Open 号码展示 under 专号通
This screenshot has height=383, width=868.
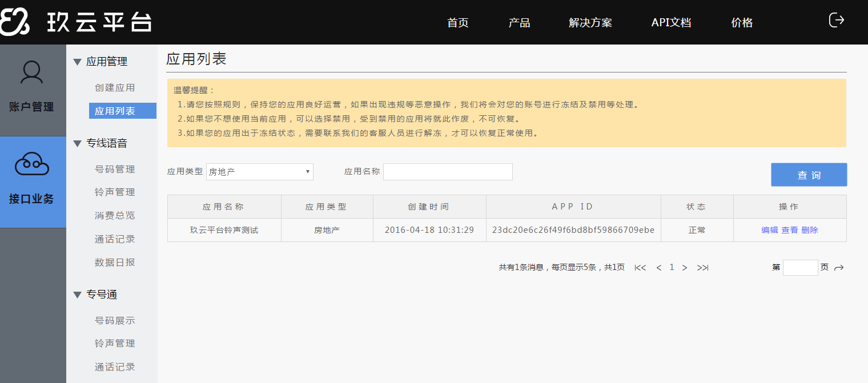pos(115,321)
